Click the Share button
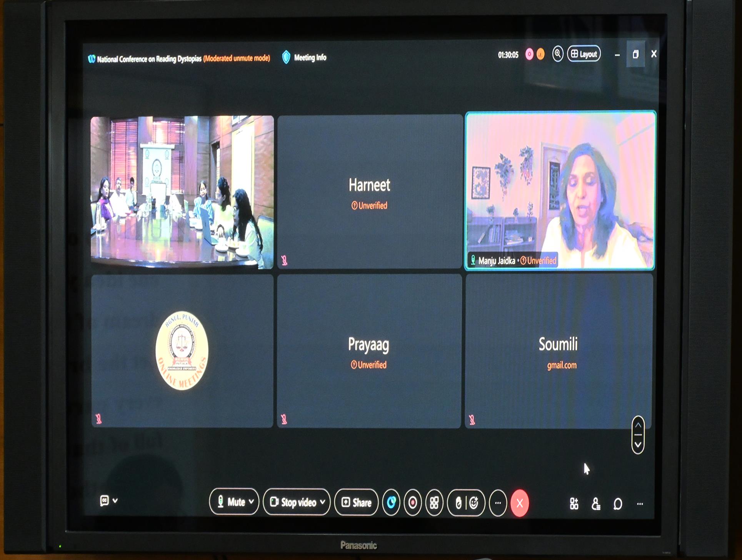Screen dimensions: 742x560 (357, 502)
